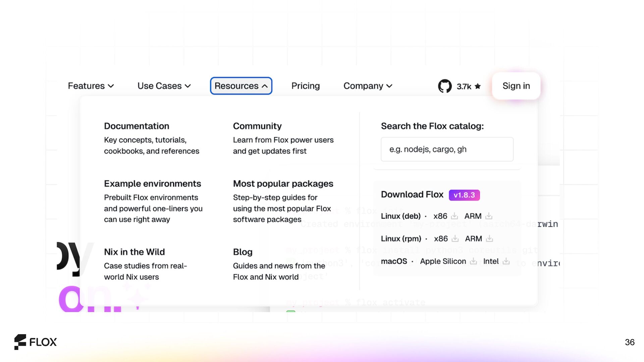Download Linux rpm ARM package icon
644x362 pixels.
pos(489,239)
